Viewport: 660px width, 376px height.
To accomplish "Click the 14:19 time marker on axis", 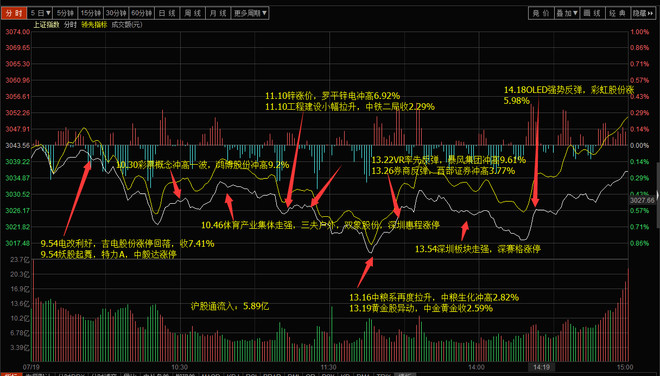I will (541, 367).
